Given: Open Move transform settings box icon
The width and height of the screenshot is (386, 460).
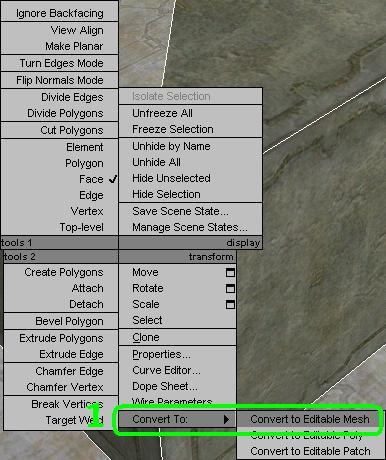Looking at the screenshot, I should coord(230,272).
